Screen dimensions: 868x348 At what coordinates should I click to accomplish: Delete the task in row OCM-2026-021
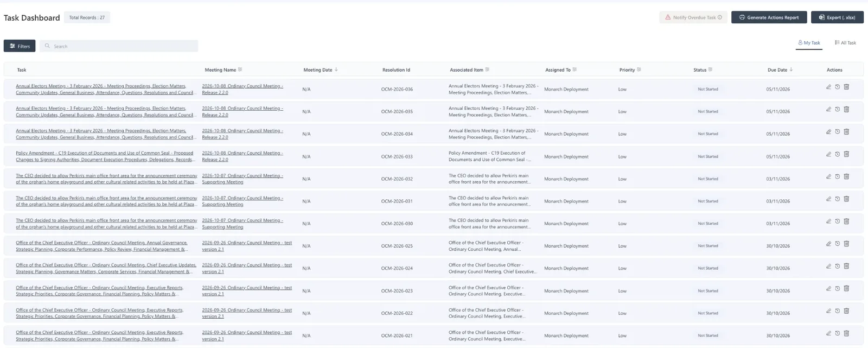(846, 333)
